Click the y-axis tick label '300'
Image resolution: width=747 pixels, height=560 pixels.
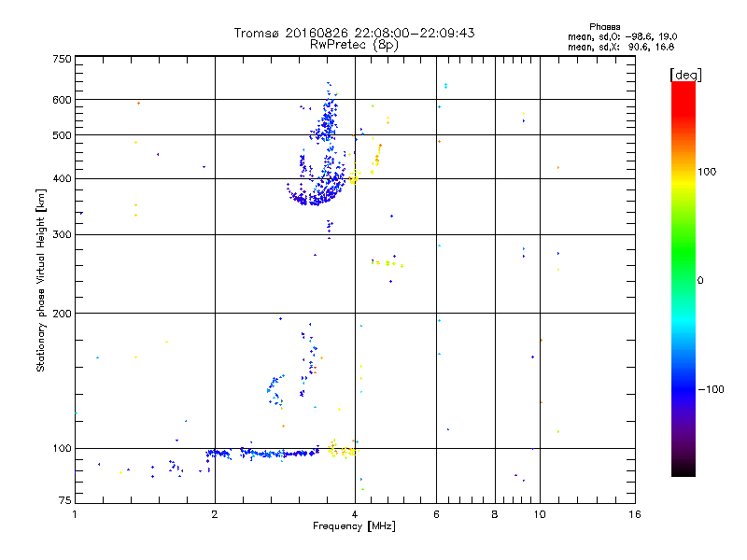tap(62, 234)
